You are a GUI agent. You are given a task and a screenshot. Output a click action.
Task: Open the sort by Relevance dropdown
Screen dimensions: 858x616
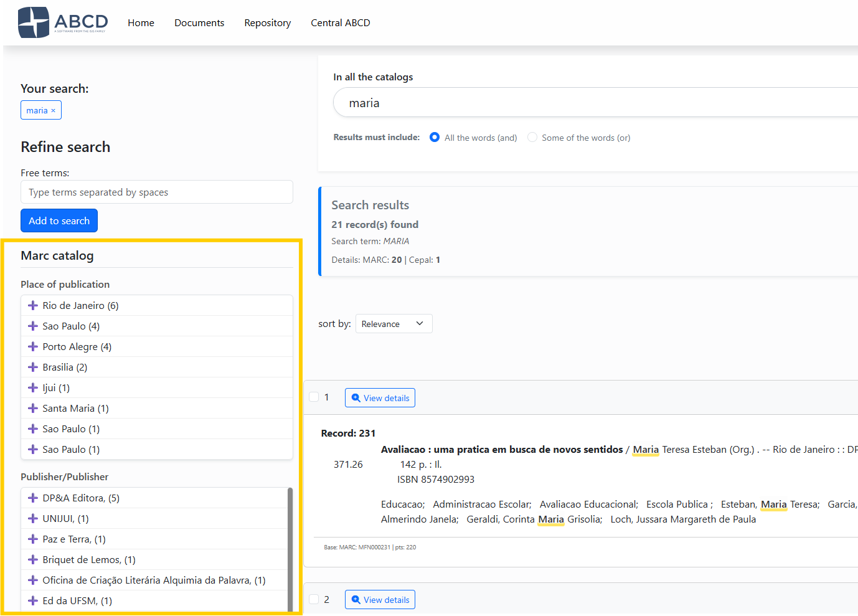394,324
